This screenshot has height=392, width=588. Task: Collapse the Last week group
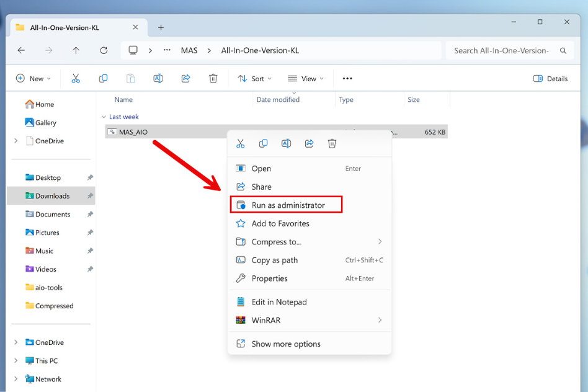[104, 117]
